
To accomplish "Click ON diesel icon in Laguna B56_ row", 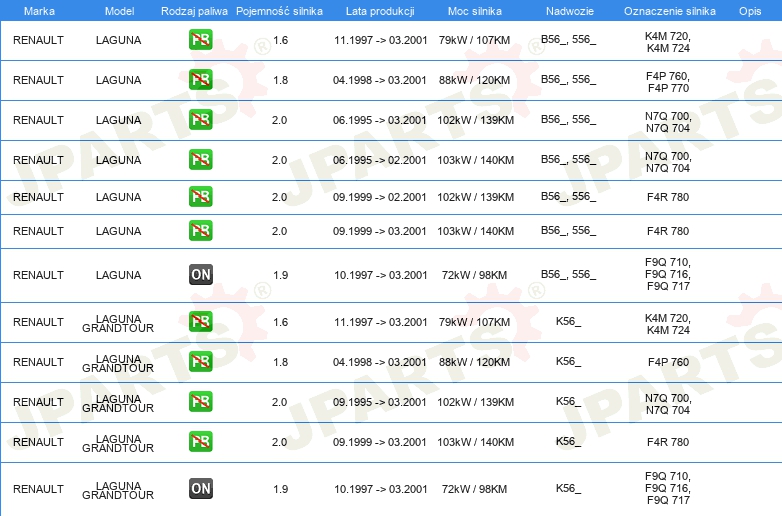I will click(x=201, y=274).
